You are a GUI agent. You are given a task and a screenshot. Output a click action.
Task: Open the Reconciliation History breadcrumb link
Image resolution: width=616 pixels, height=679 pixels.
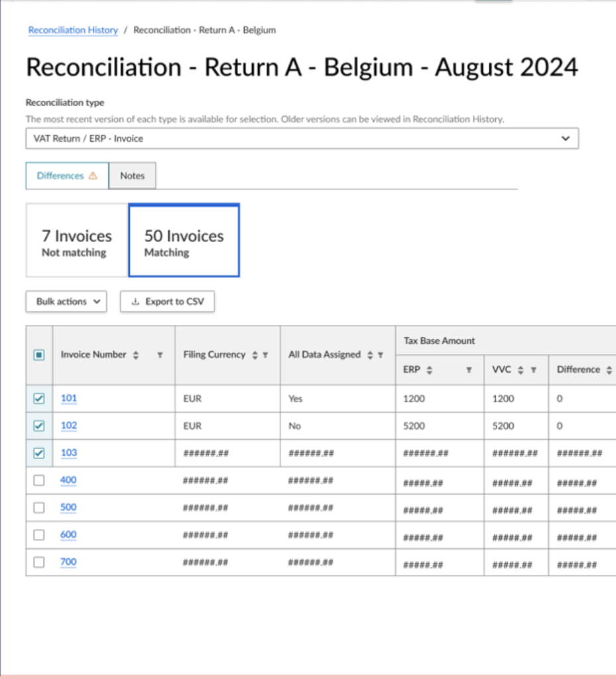73,30
